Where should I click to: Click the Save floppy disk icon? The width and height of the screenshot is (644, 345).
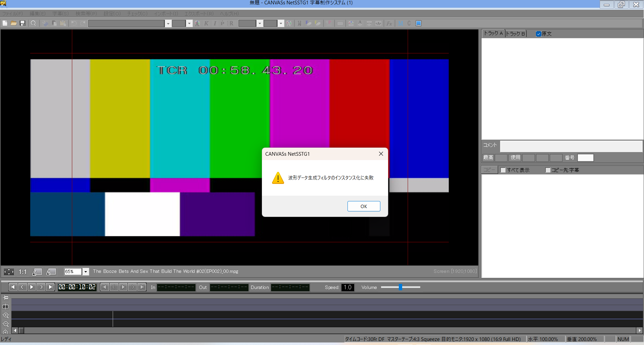click(23, 23)
